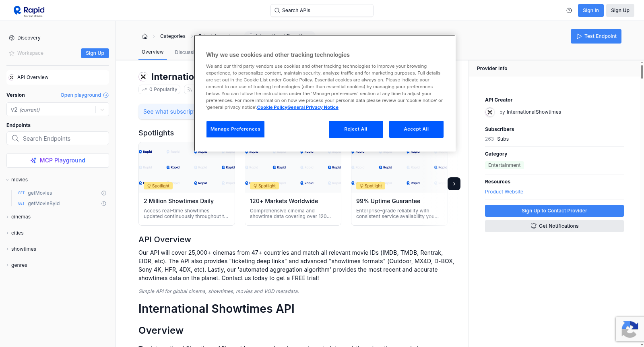
Task: Click the next spotlight arrow button
Action: (454, 184)
